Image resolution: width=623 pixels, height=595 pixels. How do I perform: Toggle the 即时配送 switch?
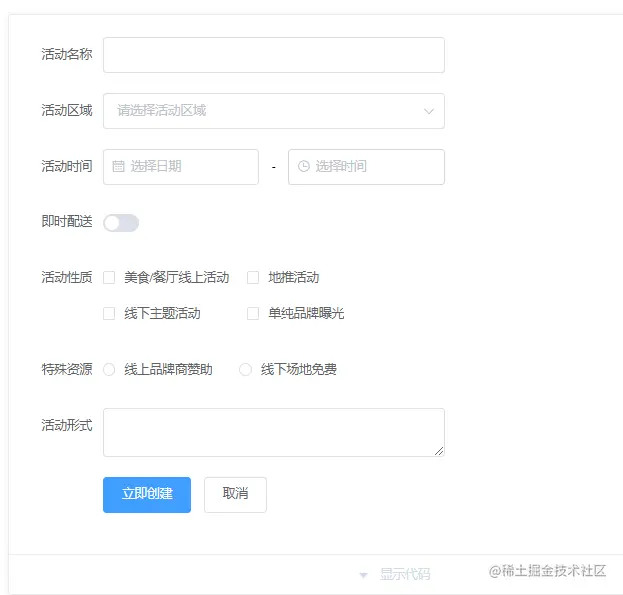pos(121,223)
